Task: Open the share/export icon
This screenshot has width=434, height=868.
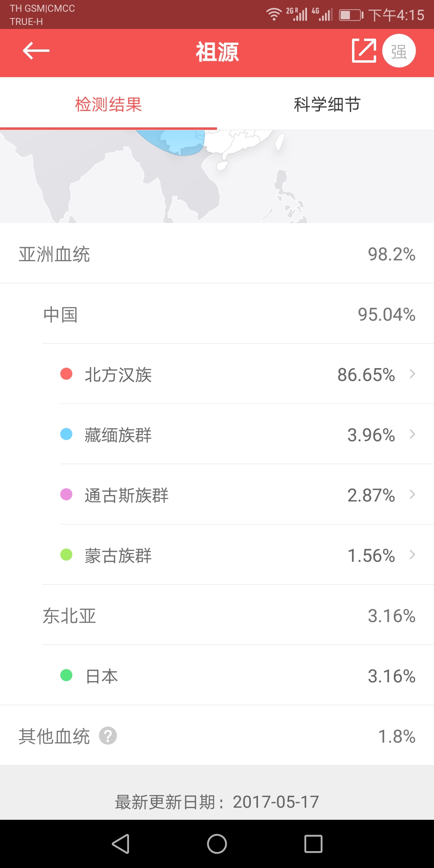Action: pos(364,51)
